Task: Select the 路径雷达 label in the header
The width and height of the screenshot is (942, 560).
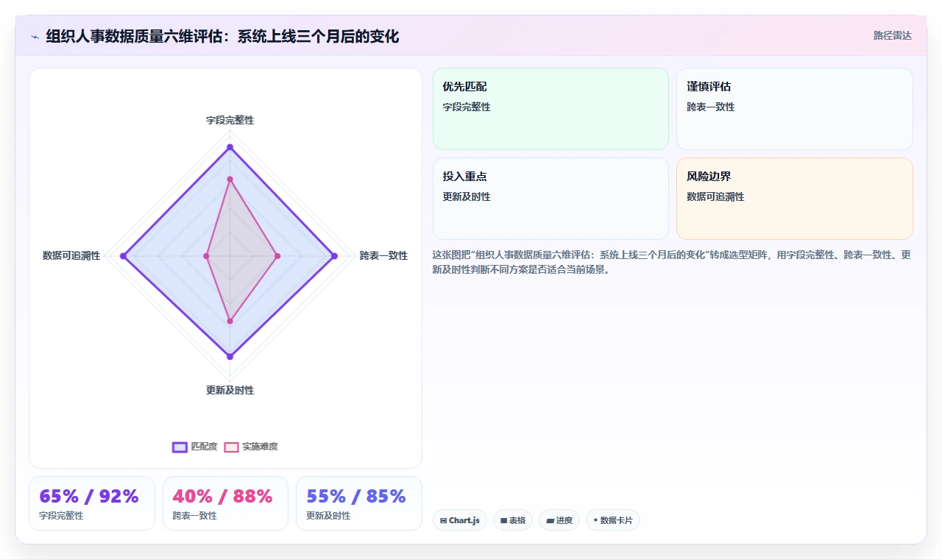Action: tap(892, 35)
